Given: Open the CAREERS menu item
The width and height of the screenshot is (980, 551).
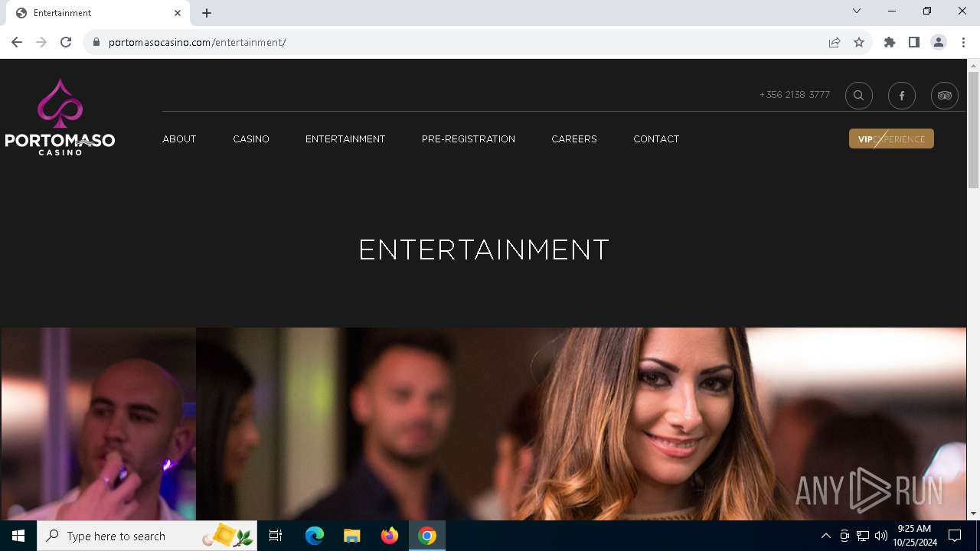Looking at the screenshot, I should (x=574, y=139).
